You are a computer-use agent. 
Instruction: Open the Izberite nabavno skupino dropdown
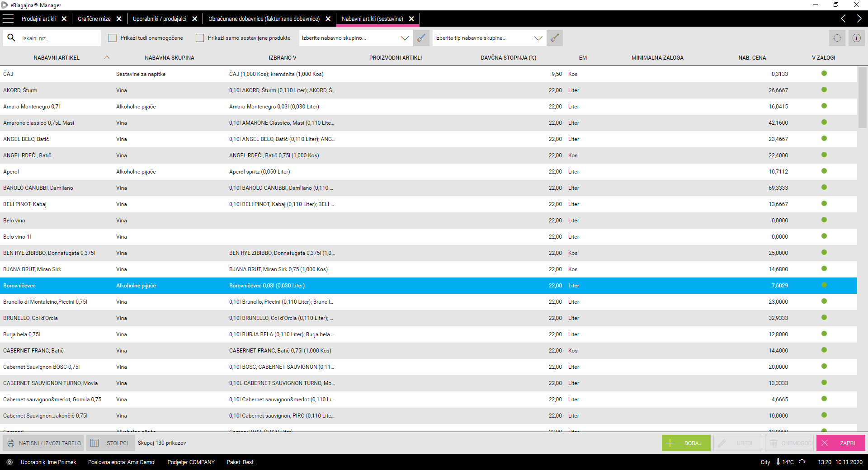pos(355,38)
